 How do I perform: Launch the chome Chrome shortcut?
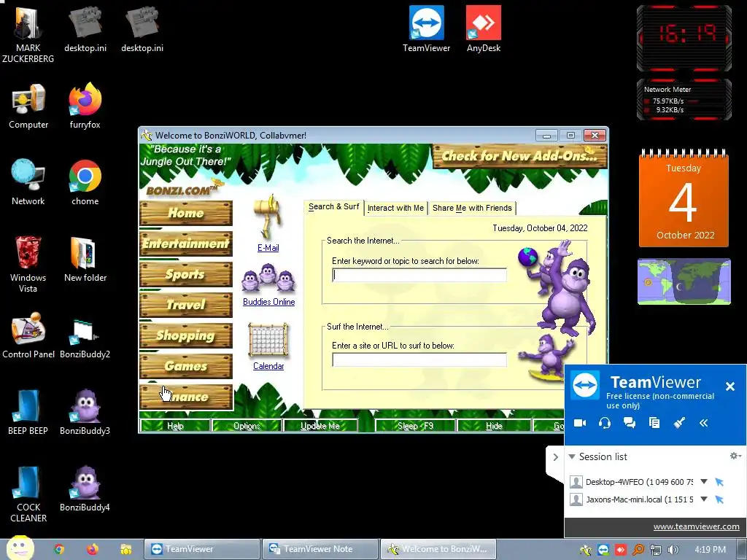(x=85, y=182)
